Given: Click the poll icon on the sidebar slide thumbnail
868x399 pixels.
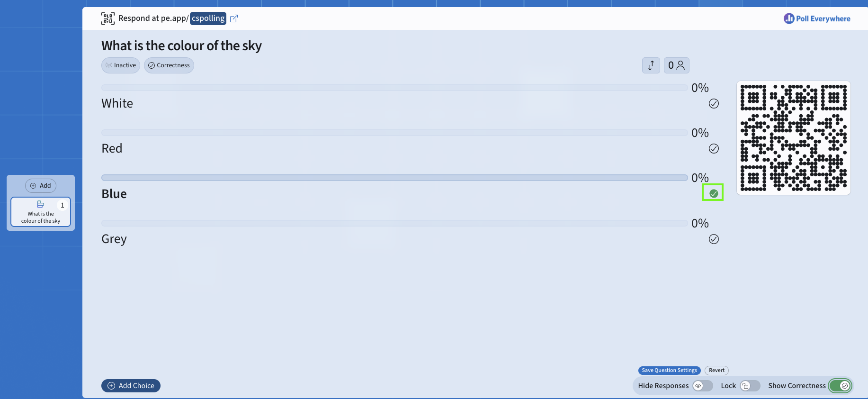Looking at the screenshot, I should 40,204.
